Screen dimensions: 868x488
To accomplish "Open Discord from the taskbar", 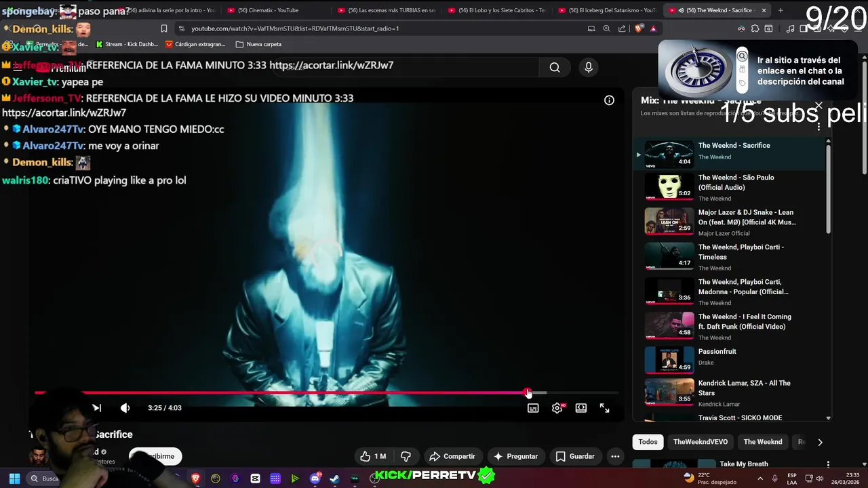I will pyautogui.click(x=315, y=479).
